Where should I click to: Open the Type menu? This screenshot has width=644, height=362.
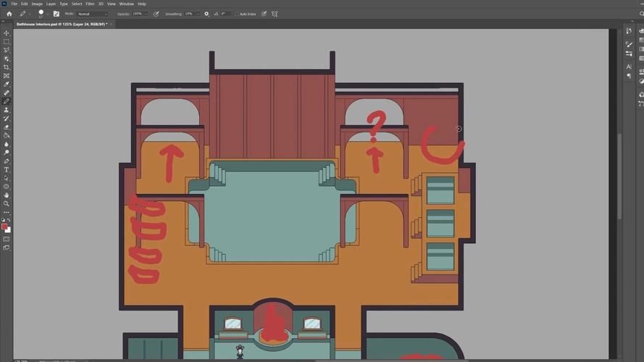[x=64, y=4]
